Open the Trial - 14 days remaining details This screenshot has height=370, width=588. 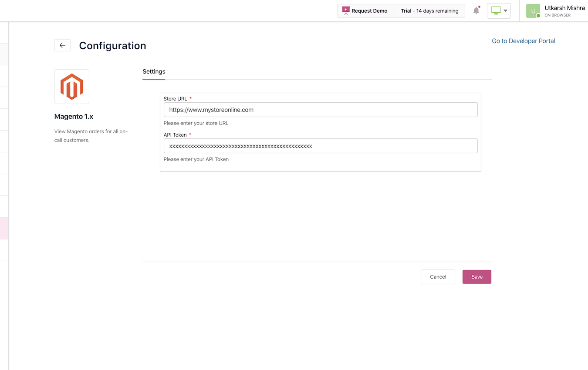click(429, 10)
